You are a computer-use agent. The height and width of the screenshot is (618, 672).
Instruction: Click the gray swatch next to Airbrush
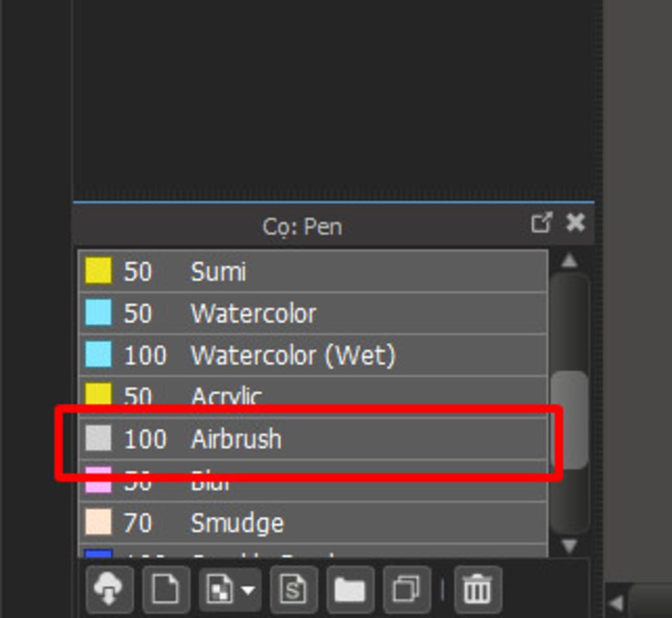(x=98, y=438)
